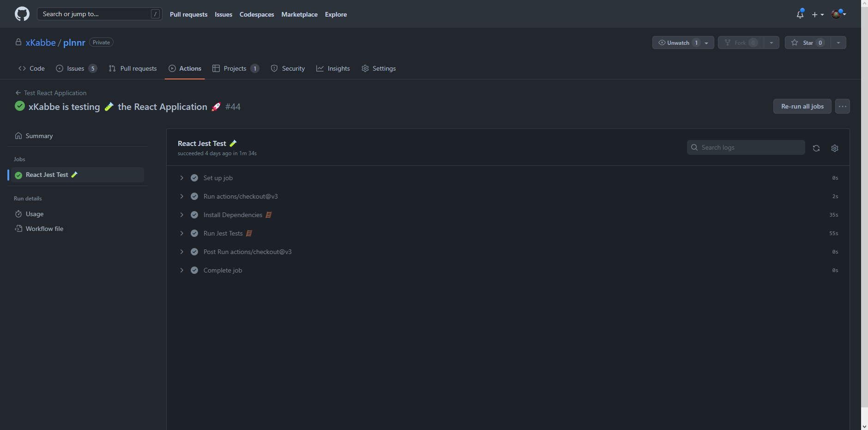This screenshot has width=868, height=430.
Task: Open Explore in top navigation
Action: point(336,14)
